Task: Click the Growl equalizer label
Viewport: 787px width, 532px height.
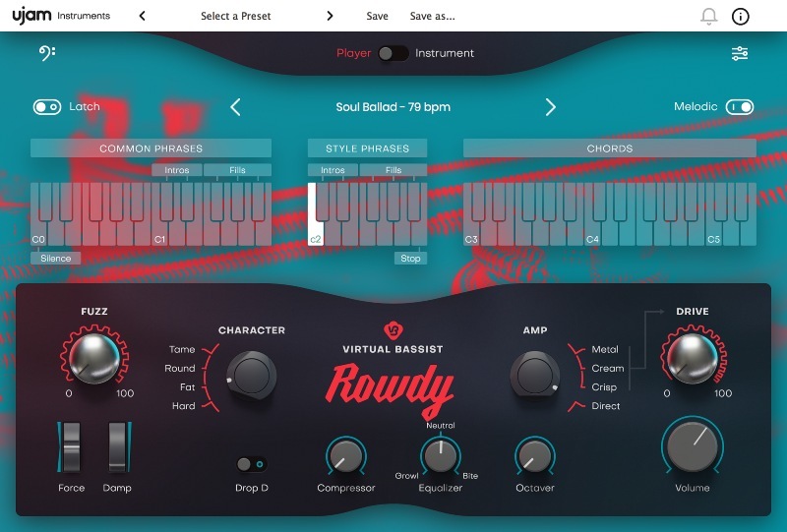Action: pos(406,475)
